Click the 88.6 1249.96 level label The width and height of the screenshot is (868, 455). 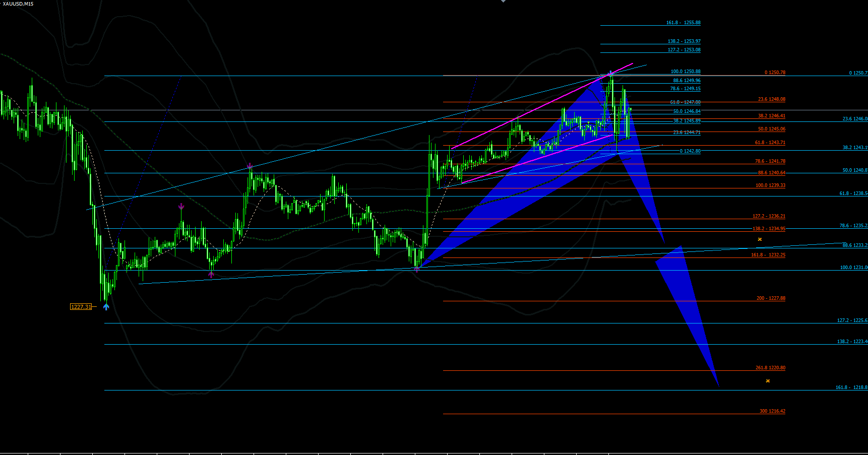pyautogui.click(x=687, y=81)
